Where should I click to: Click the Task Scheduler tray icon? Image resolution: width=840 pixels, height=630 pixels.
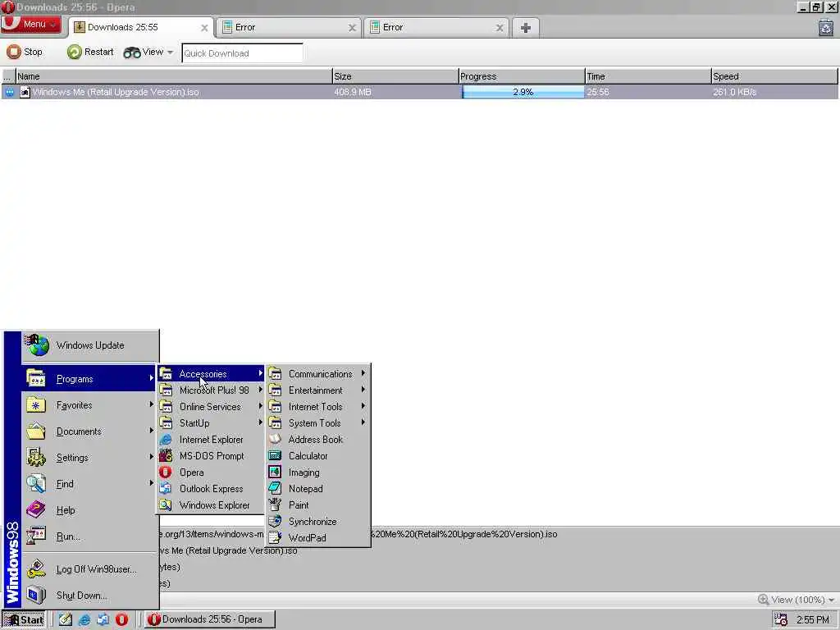tap(781, 619)
